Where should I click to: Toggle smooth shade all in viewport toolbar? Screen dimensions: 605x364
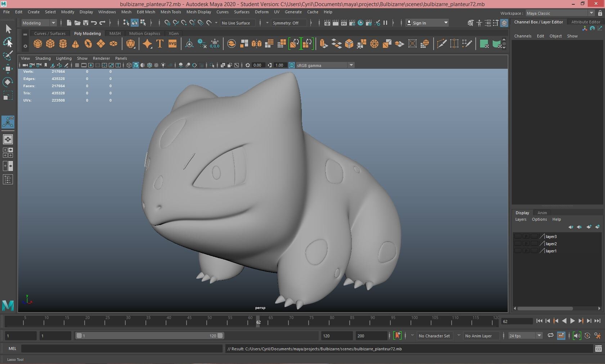coord(136,65)
